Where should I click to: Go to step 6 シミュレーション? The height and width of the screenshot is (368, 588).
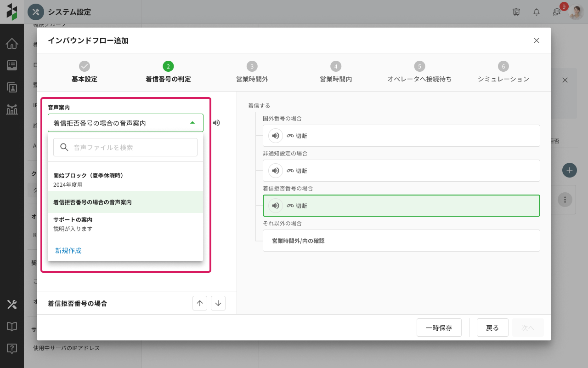503,72
